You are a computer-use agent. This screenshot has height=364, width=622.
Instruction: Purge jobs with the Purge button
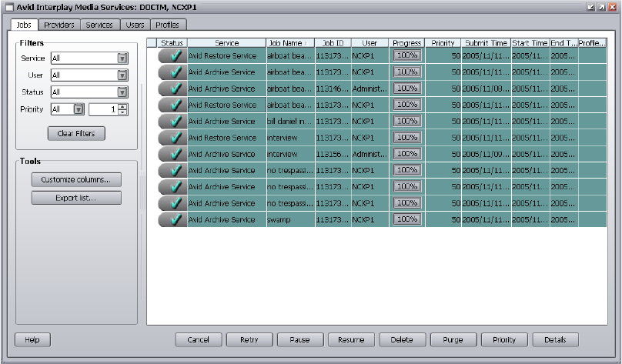pos(453,340)
